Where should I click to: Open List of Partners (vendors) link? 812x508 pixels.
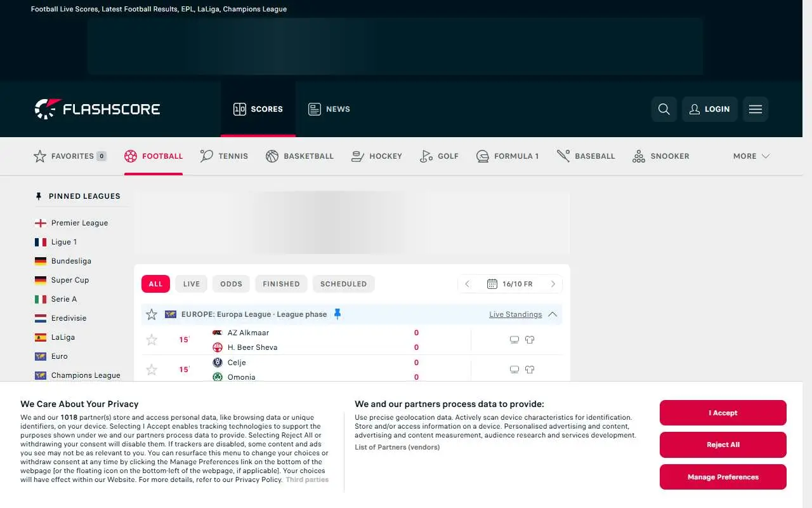397,447
